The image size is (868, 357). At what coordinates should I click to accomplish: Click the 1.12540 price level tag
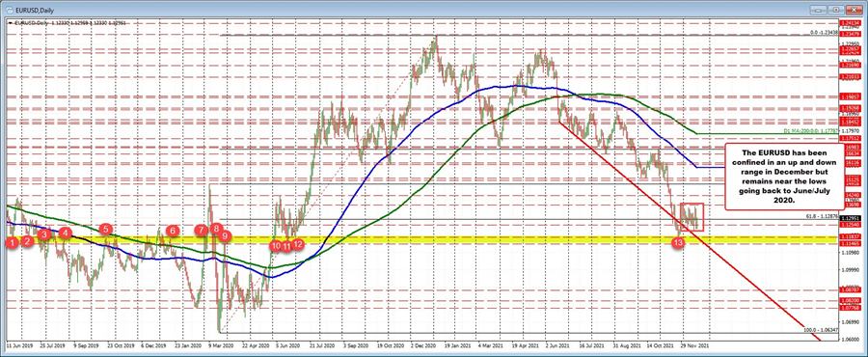pyautogui.click(x=850, y=226)
